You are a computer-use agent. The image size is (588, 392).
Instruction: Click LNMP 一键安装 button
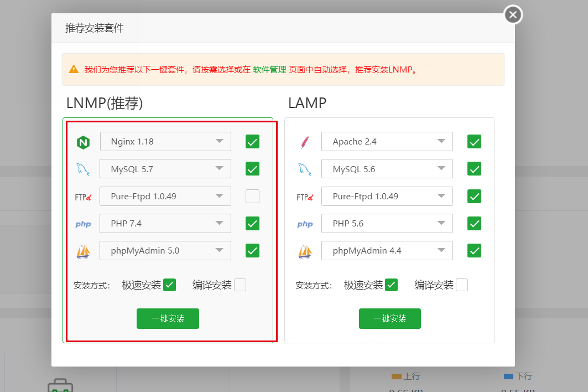tap(168, 318)
